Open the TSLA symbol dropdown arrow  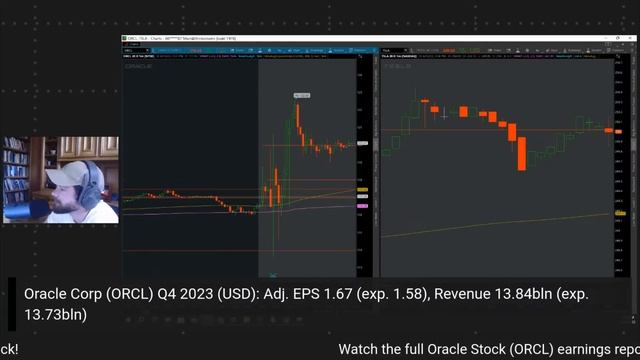point(406,50)
